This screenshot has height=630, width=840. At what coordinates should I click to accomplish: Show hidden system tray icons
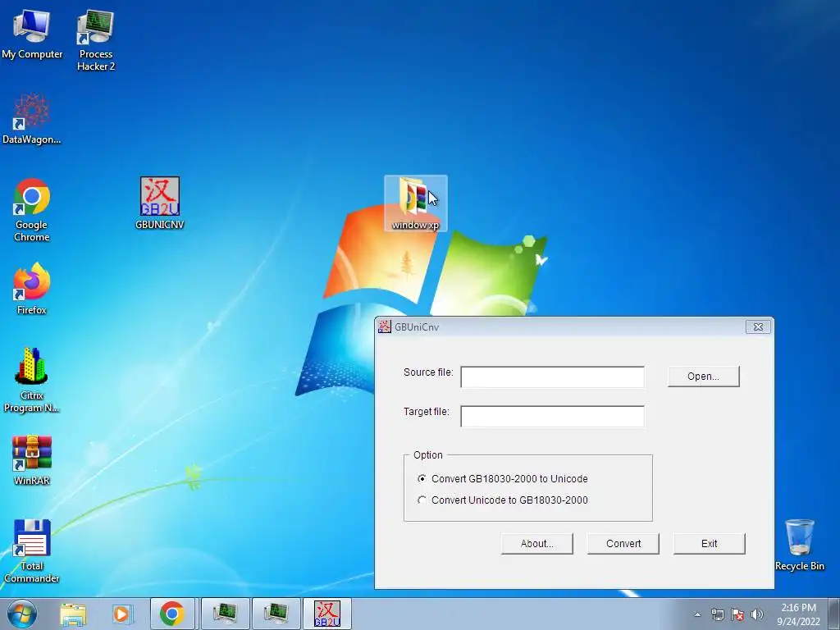(x=697, y=614)
